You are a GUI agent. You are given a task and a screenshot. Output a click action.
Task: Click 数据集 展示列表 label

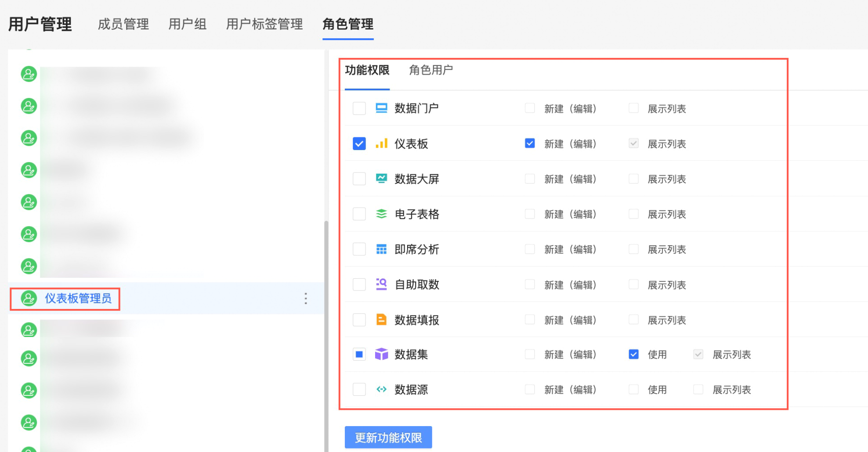pyautogui.click(x=732, y=355)
